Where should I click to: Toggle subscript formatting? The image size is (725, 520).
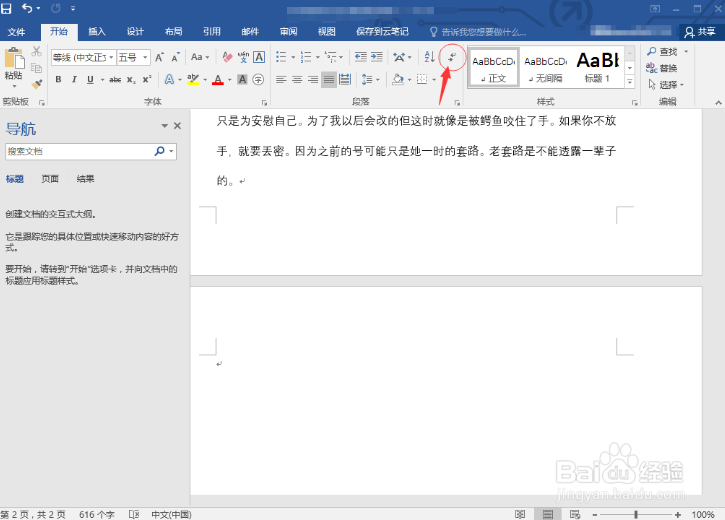click(x=131, y=80)
